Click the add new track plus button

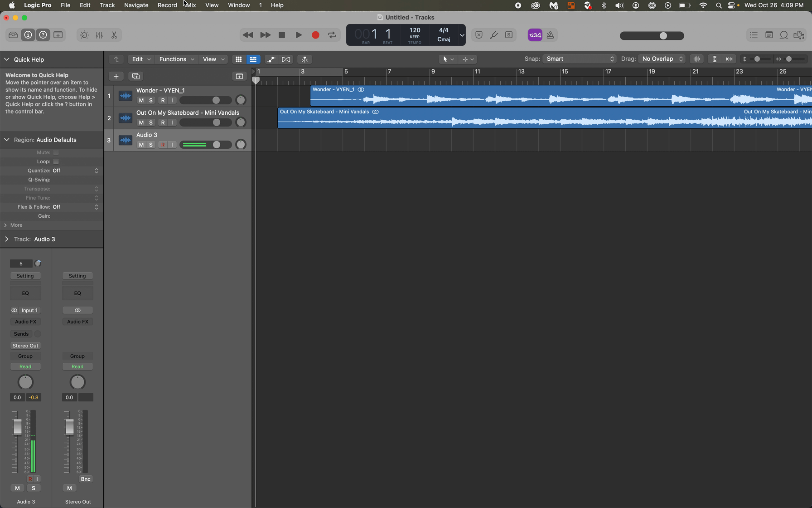tap(116, 76)
